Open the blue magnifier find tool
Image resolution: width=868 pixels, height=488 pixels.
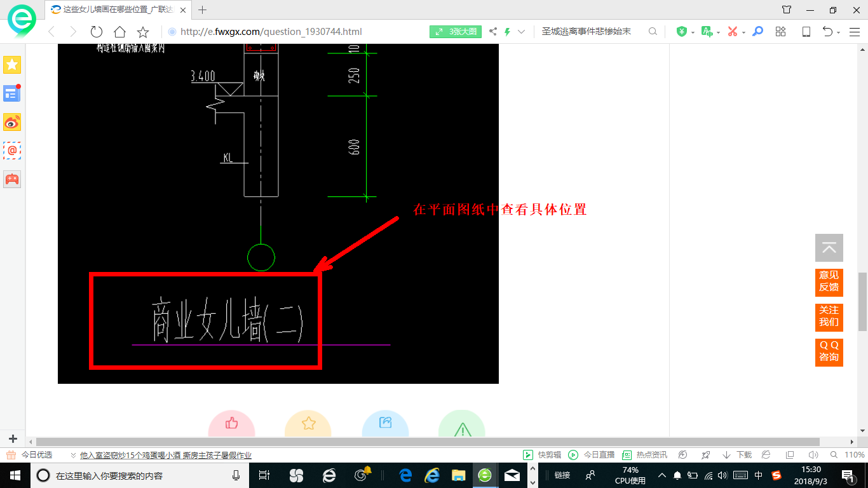pos(757,32)
